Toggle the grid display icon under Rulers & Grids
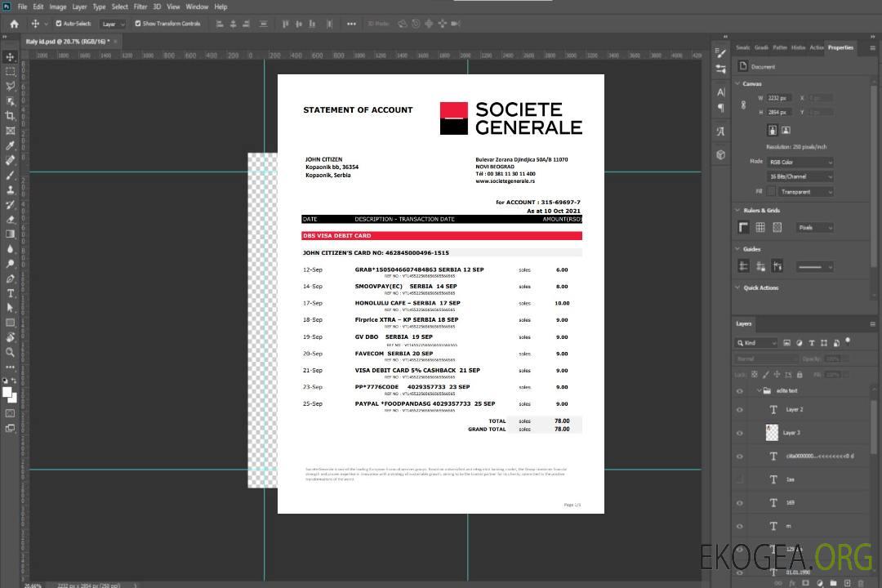This screenshot has width=882, height=588. pyautogui.click(x=760, y=227)
